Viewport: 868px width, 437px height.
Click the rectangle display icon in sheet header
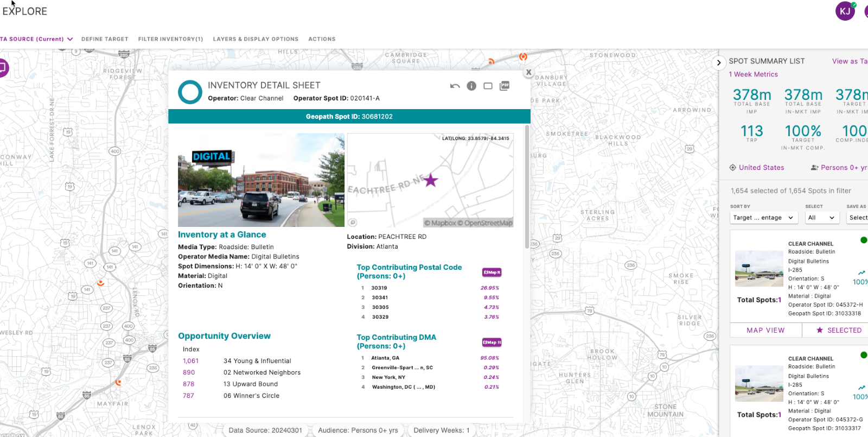[488, 86]
